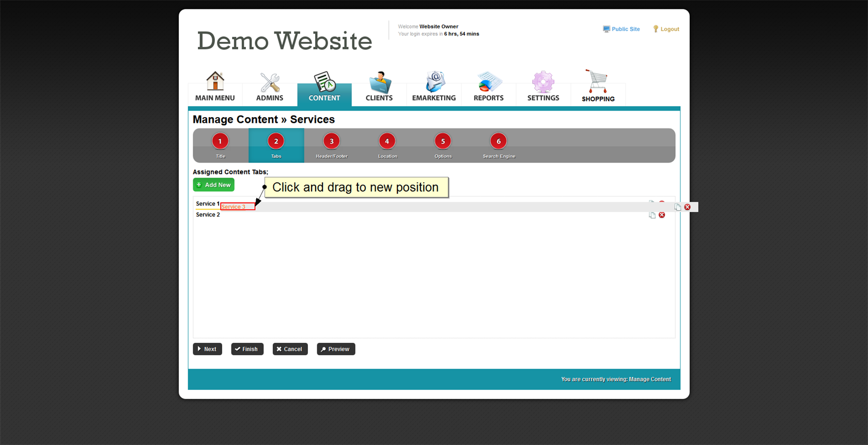Copy the Service 2 tab

[652, 215]
